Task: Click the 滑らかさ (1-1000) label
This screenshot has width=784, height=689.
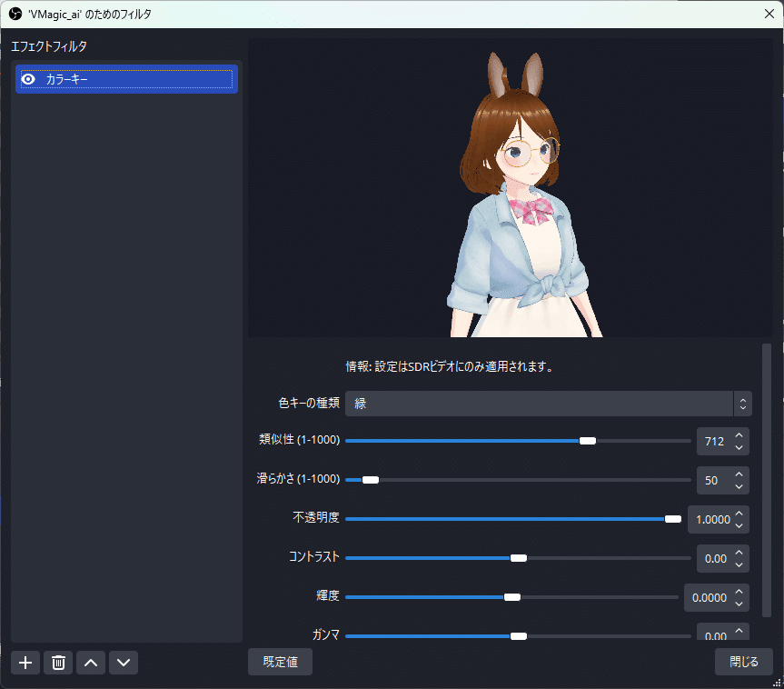Action: click(299, 479)
